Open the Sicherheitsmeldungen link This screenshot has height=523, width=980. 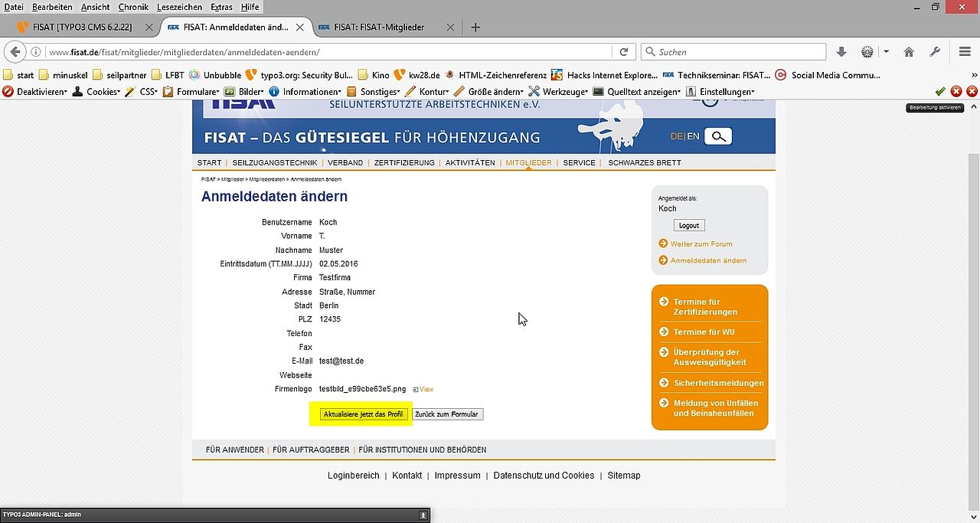pos(718,383)
